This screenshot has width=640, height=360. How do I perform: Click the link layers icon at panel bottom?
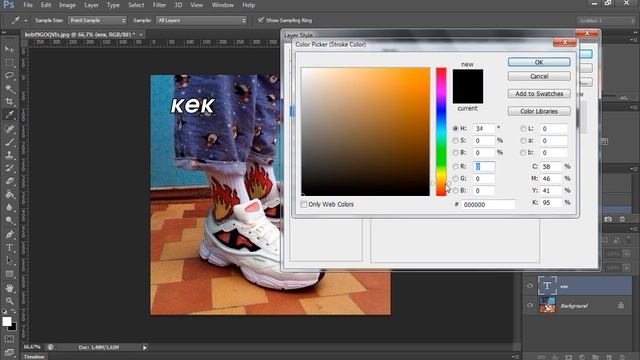point(541,357)
